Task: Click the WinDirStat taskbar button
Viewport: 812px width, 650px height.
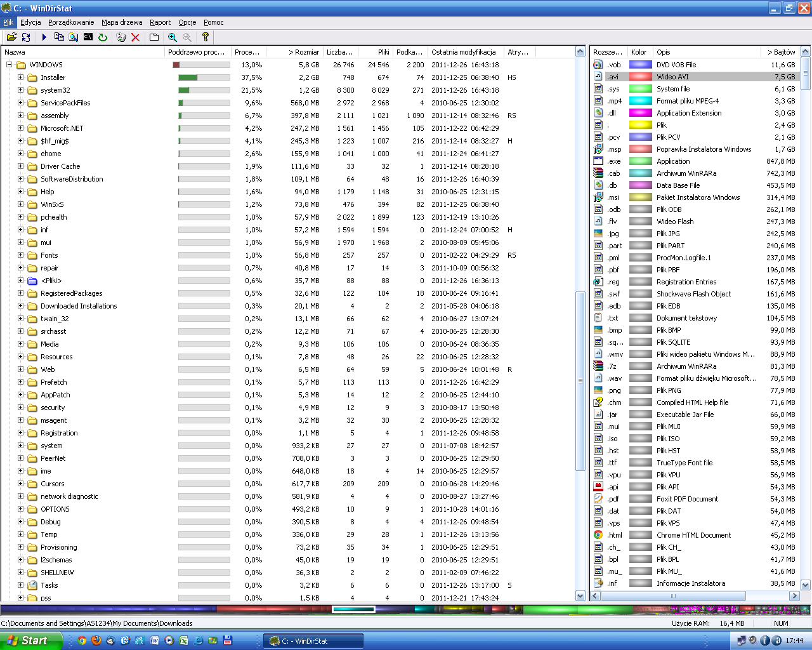Action: pyautogui.click(x=313, y=641)
